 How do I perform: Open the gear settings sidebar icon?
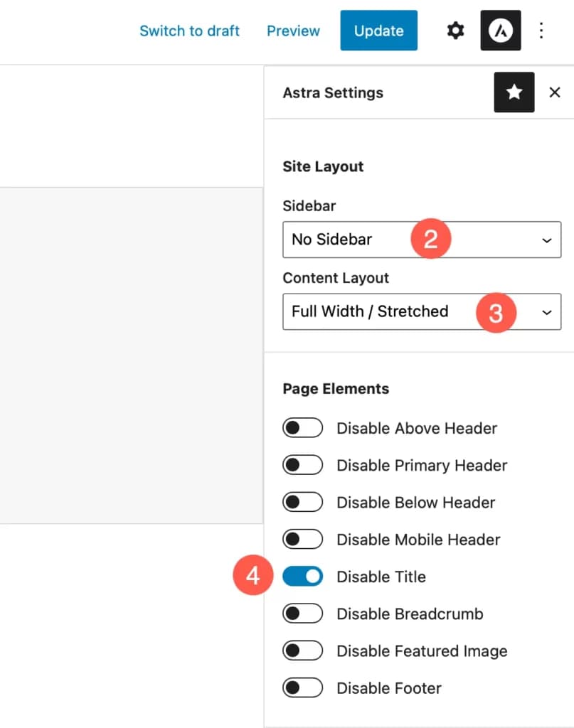click(x=455, y=31)
